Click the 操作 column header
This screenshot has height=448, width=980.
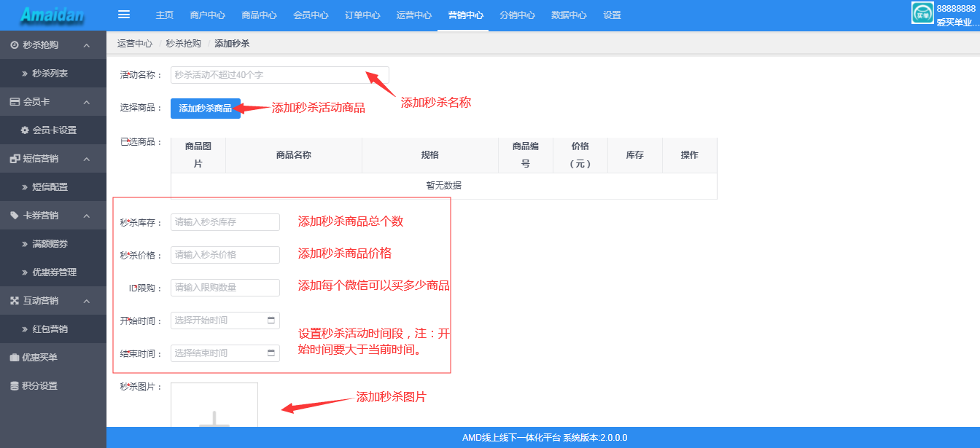(x=690, y=155)
